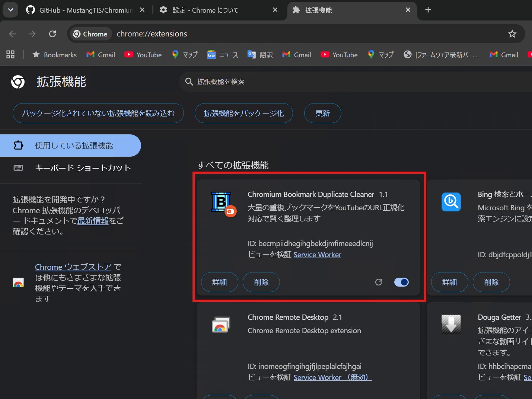Click the magnifier icon in extension search
Image resolution: width=532 pixels, height=399 pixels.
click(189, 82)
